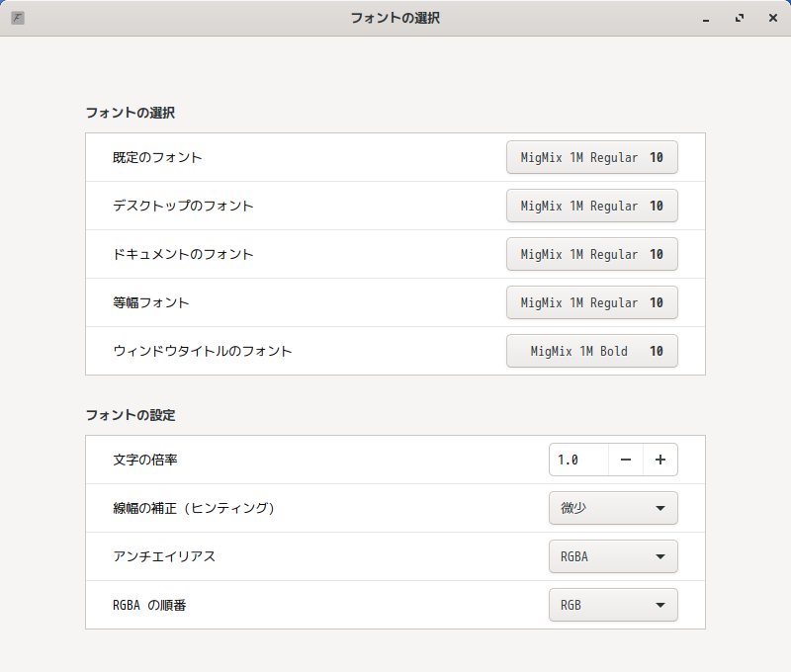Screen dimensions: 791x672
Task: Click the フォントの選択 title bar text
Action: (395, 18)
